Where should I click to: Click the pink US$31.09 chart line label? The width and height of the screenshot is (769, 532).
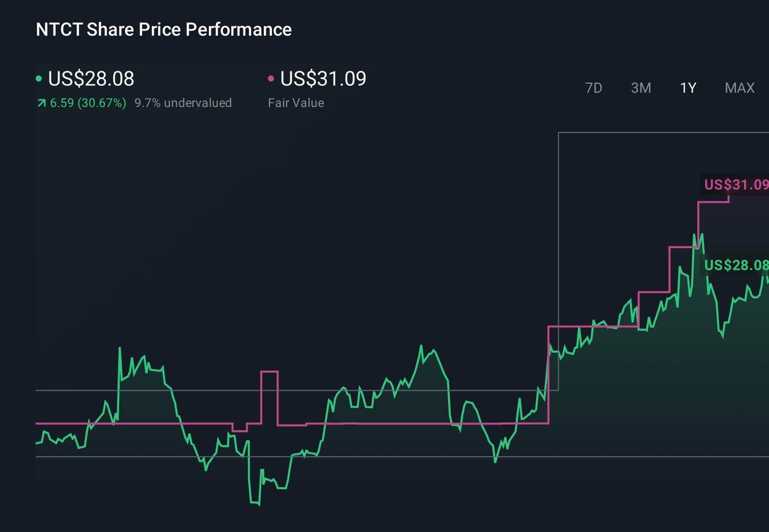coord(736,185)
